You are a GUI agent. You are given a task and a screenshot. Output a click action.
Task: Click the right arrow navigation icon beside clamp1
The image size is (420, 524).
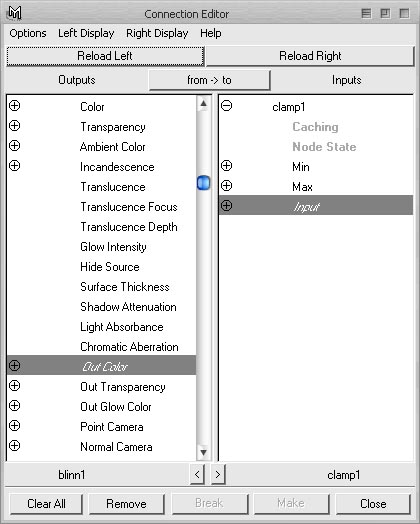218,474
